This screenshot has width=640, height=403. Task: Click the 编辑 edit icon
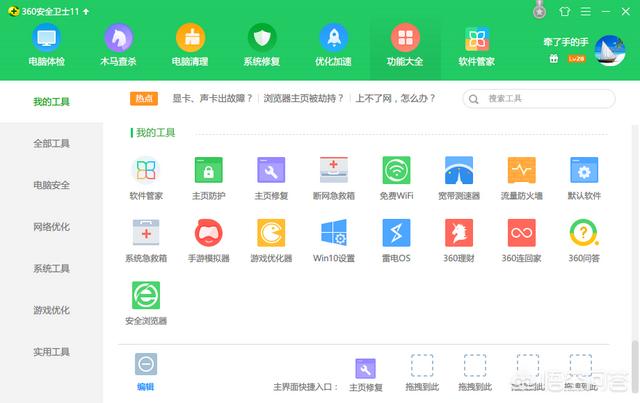click(x=146, y=364)
